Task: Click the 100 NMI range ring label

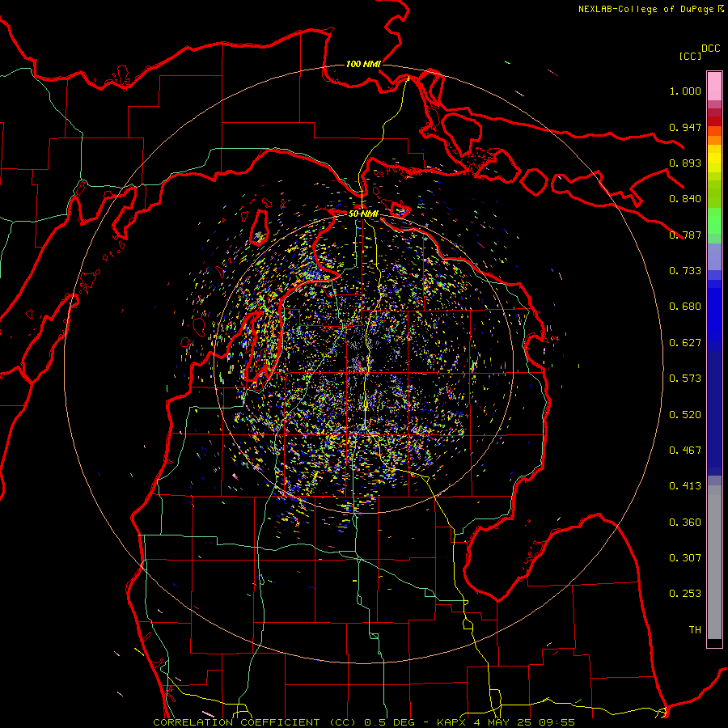Action: tap(363, 64)
